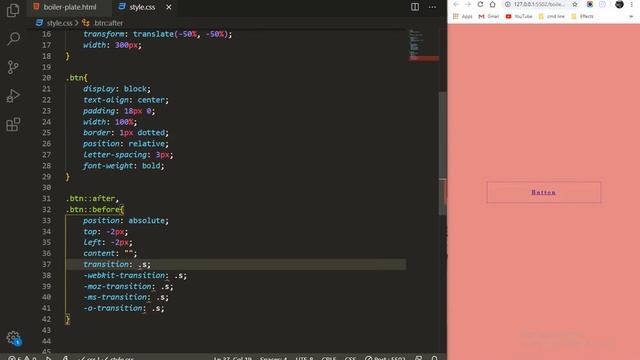The height and width of the screenshot is (360, 640).
Task: Click 'transition: .s;' on line 37
Action: (x=117, y=264)
